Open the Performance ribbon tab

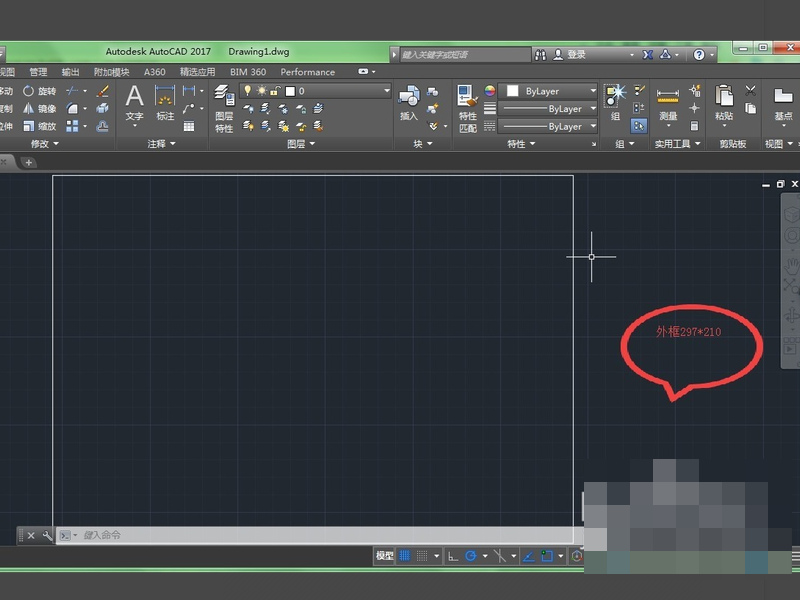308,72
